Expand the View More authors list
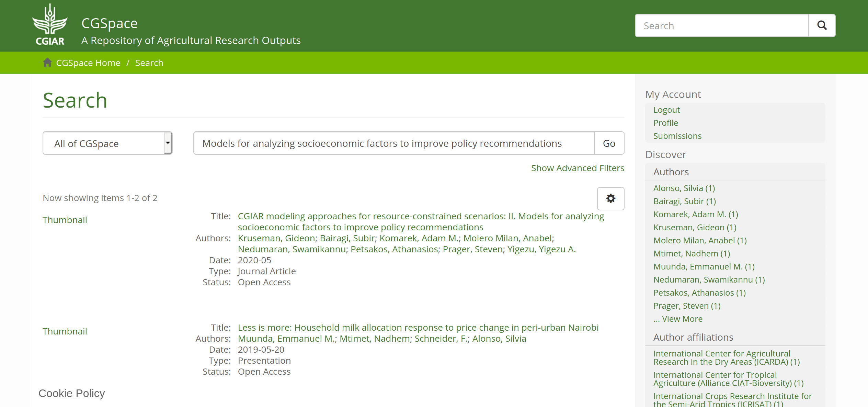This screenshot has height=407, width=868. click(x=677, y=319)
